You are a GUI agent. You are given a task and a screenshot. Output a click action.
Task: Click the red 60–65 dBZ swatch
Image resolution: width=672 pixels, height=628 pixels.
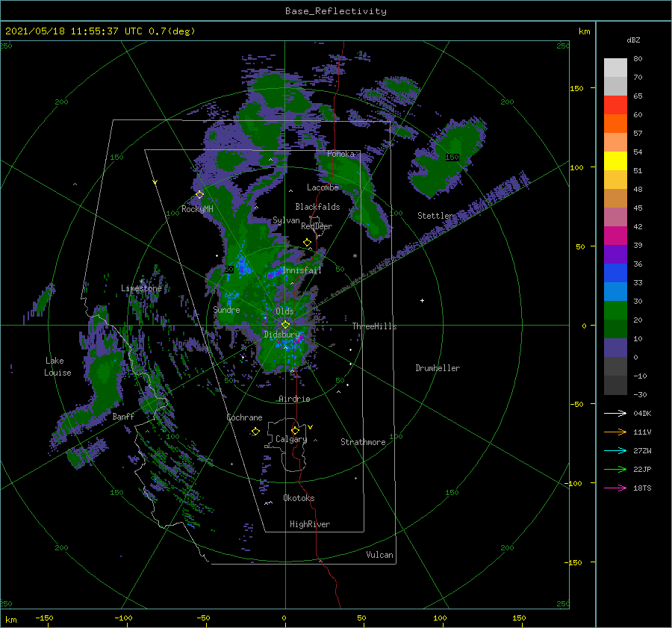coord(615,105)
